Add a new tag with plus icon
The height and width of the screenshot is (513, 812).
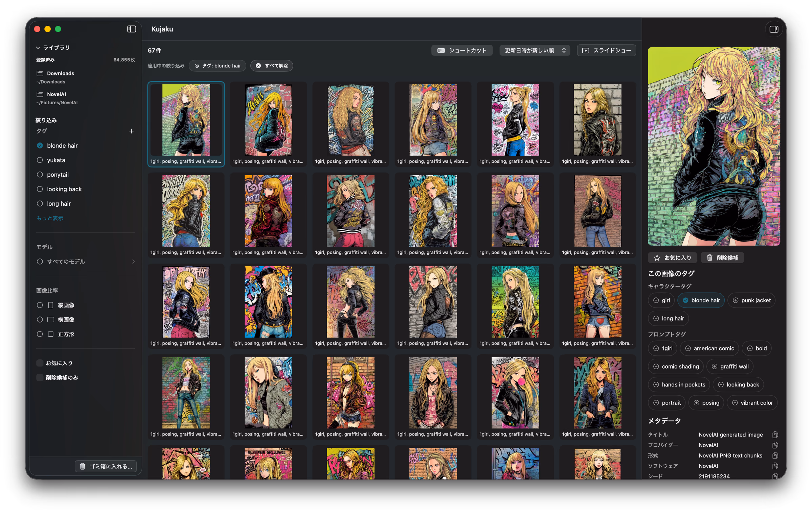(131, 131)
